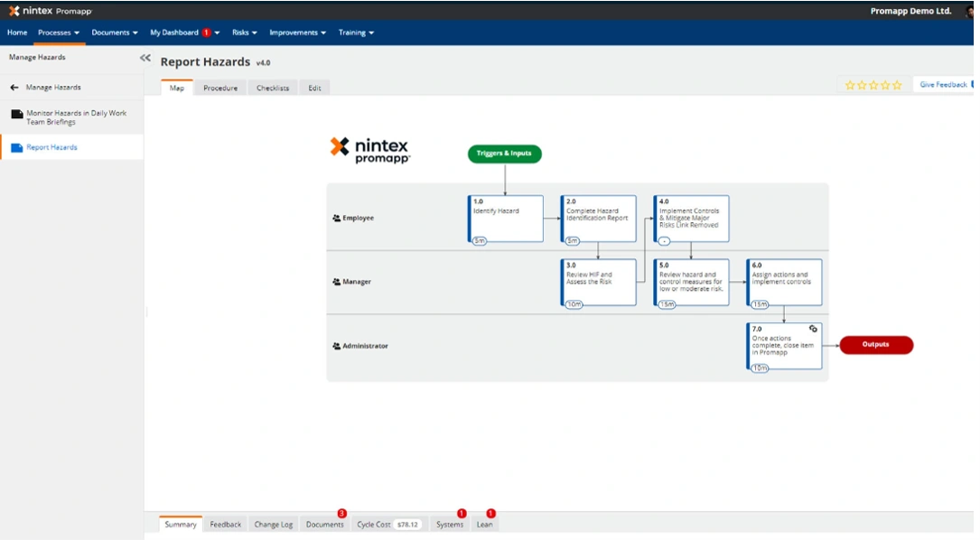Open step 7.0 close item in Promapp
The height and width of the screenshot is (540, 980).
click(784, 346)
